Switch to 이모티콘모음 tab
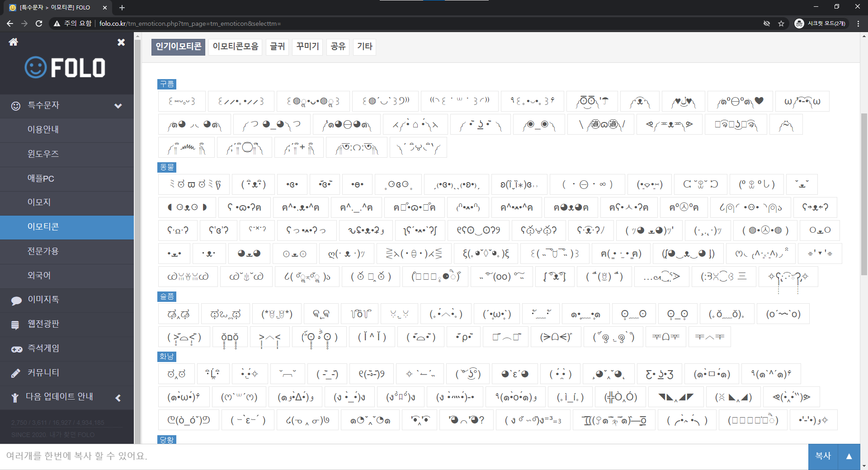This screenshot has height=470, width=868. [x=236, y=47]
